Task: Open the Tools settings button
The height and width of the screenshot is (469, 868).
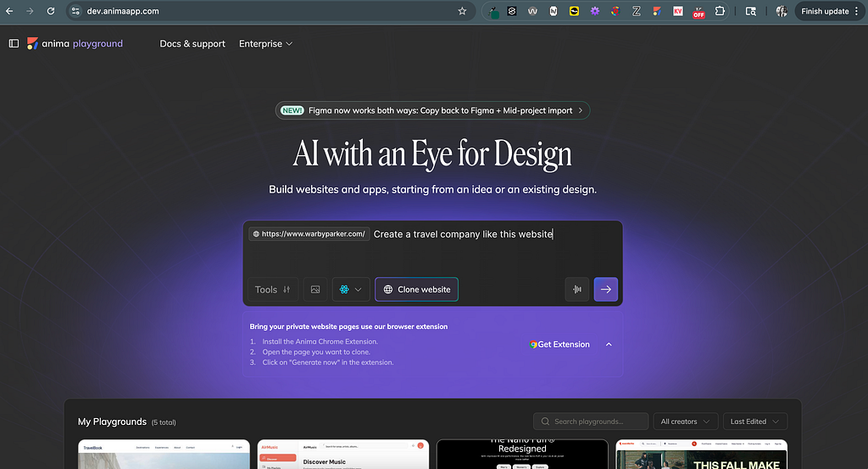Action: click(272, 289)
